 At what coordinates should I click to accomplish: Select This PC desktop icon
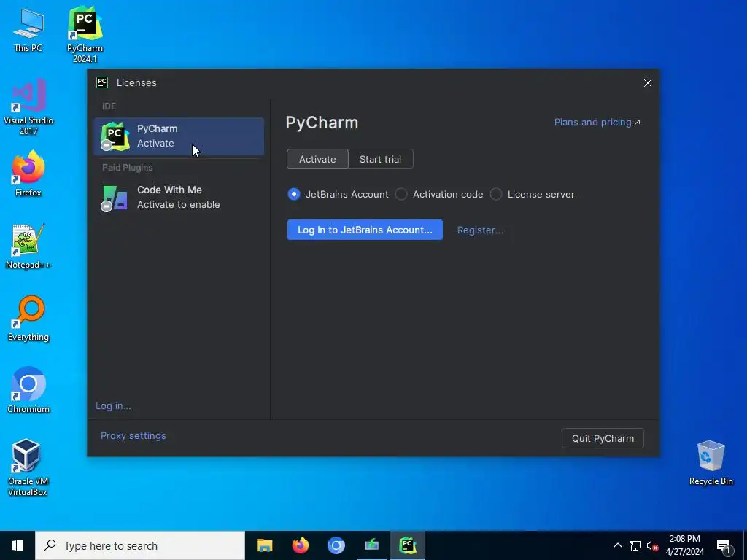(x=28, y=31)
